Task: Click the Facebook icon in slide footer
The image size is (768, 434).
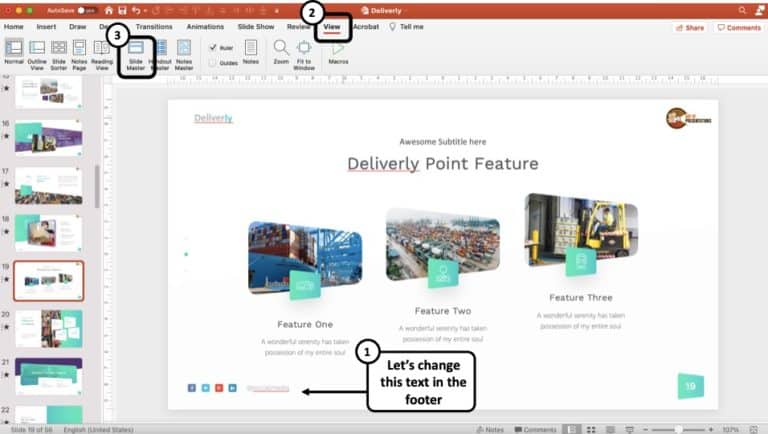Action: coord(192,388)
